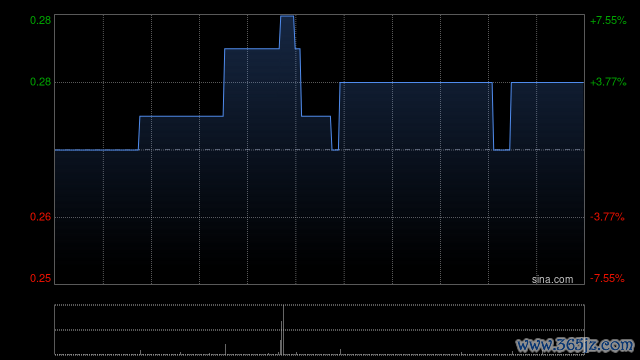Click the -3.77% red percentage label
Viewport: 640px width, 360px height.
point(607,217)
